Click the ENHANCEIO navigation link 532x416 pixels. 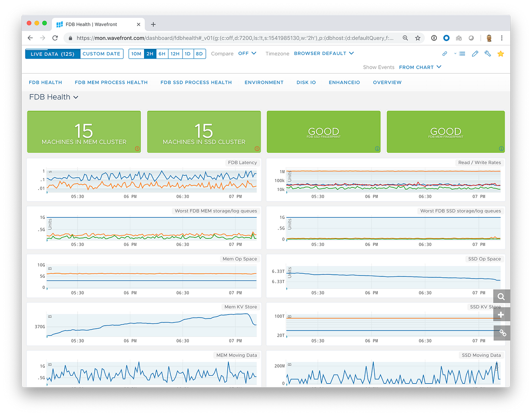tap(344, 82)
